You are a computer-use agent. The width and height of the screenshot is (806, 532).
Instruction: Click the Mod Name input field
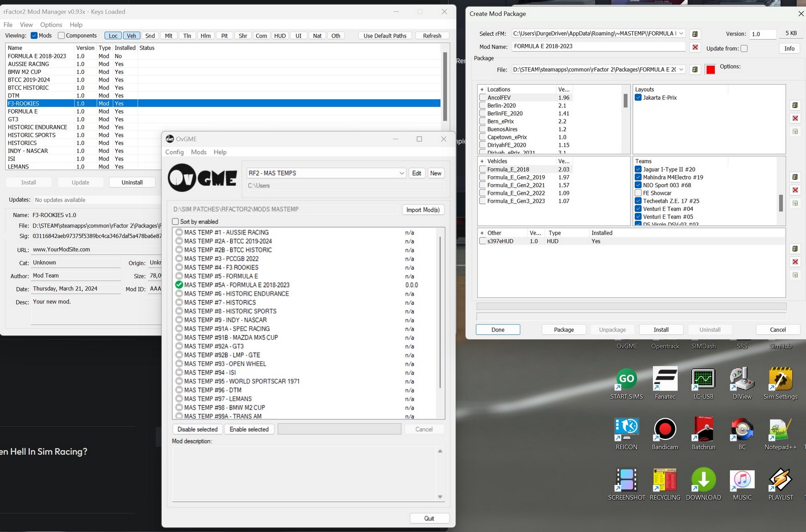598,46
